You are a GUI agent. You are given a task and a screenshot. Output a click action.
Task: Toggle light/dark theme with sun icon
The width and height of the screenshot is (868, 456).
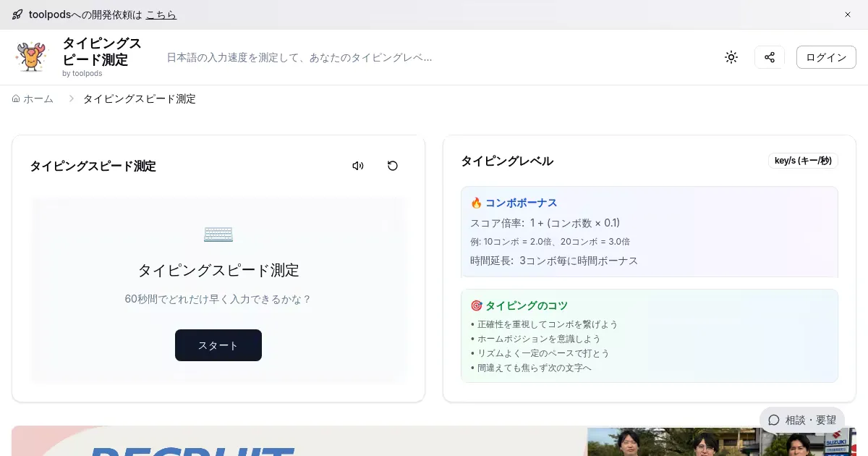coord(731,57)
